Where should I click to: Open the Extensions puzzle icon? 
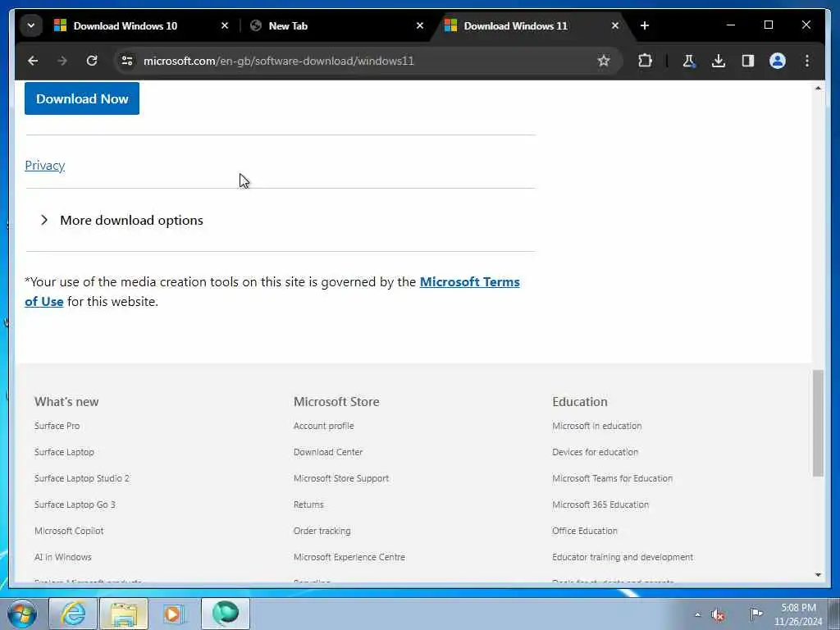(x=645, y=61)
